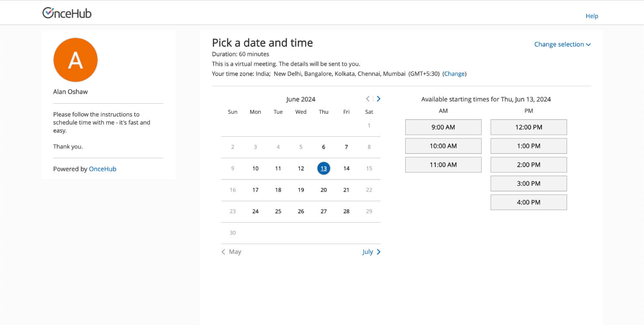Go back to May using its chevron
The width and height of the screenshot is (644, 325).
231,251
